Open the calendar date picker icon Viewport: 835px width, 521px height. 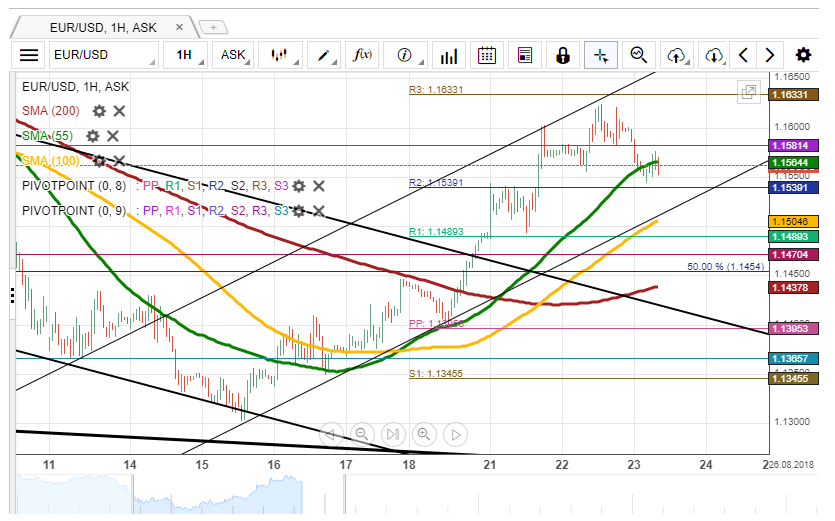point(487,55)
